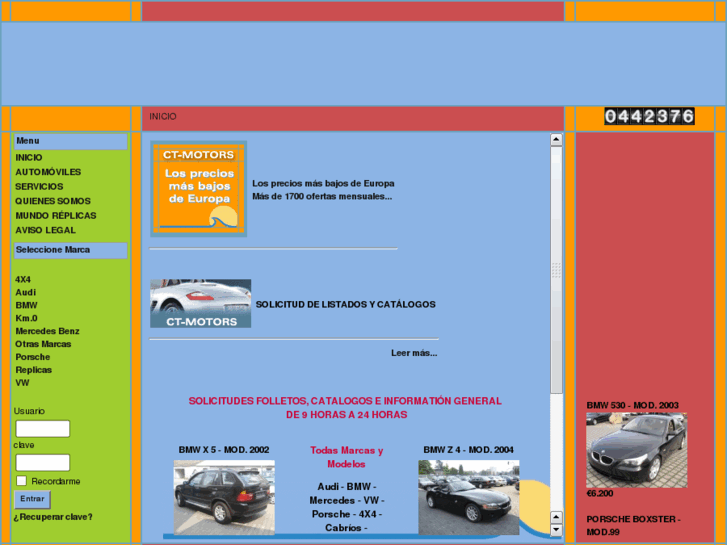Focus the clave password field
The image size is (727, 545).
43,462
